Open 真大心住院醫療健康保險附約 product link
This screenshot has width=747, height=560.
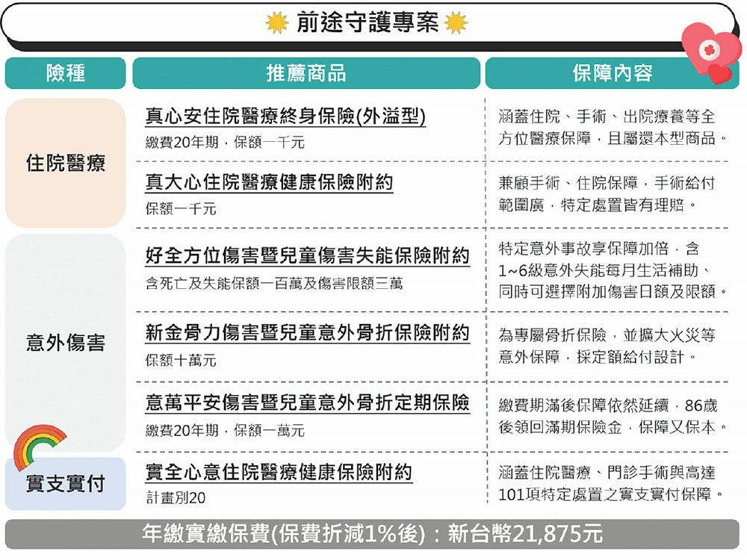(x=269, y=182)
